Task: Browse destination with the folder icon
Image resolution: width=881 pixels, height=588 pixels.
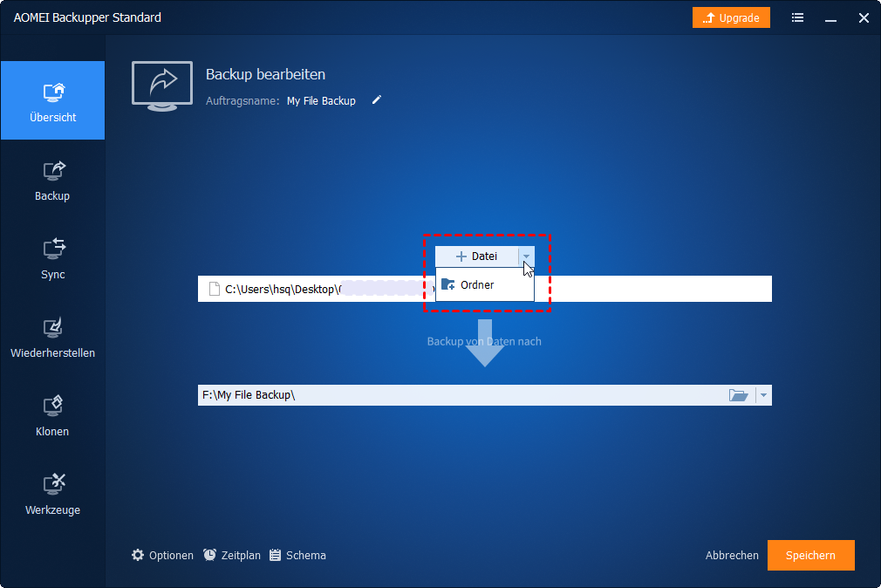Action: pyautogui.click(x=738, y=395)
